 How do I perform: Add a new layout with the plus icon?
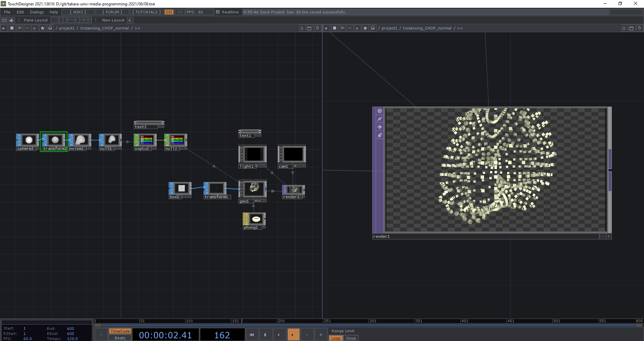tap(130, 20)
